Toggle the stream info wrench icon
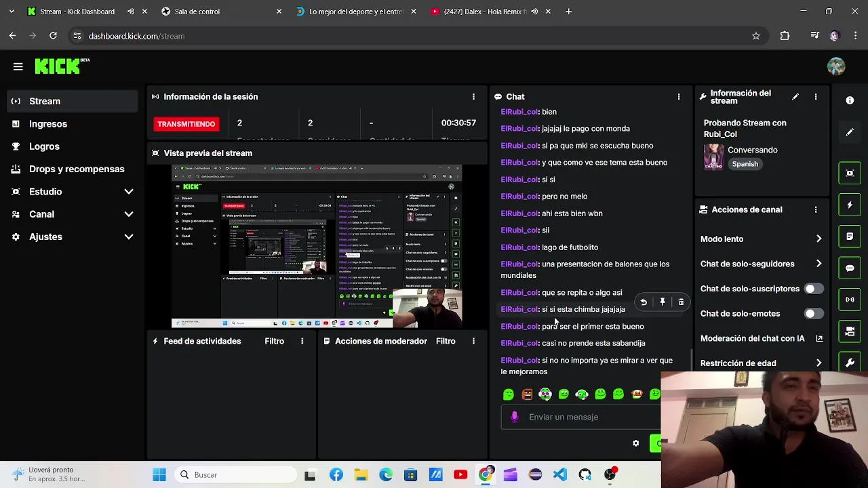 click(x=850, y=363)
